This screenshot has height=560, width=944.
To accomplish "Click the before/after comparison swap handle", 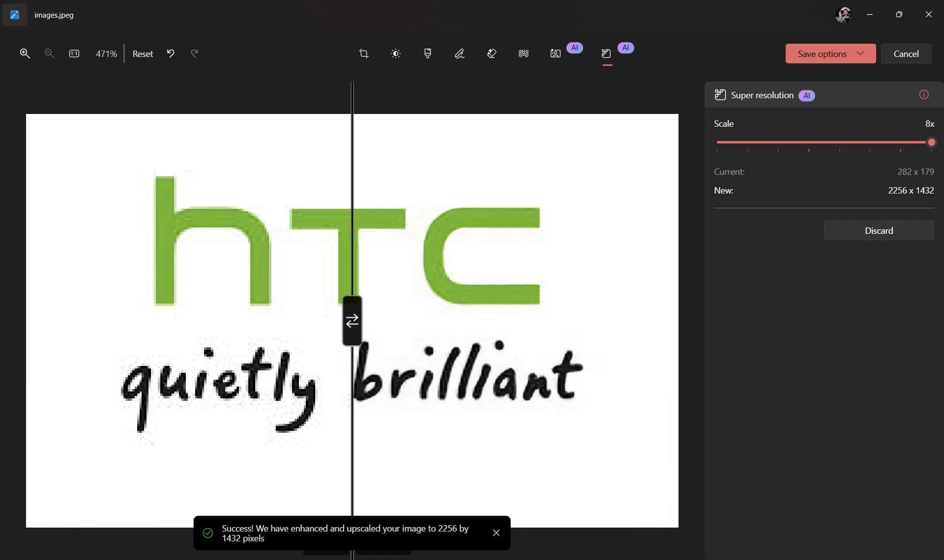I will [x=352, y=321].
